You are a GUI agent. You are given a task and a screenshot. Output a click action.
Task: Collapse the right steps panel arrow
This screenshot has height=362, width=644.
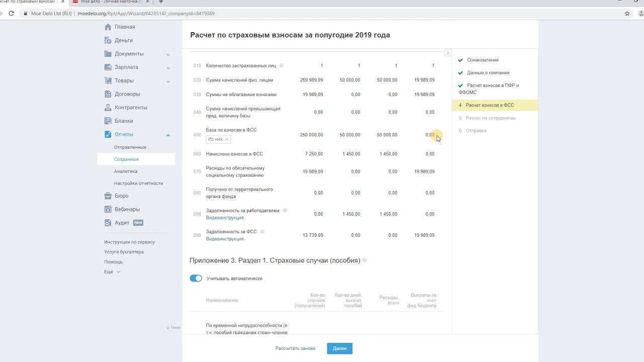click(x=447, y=53)
